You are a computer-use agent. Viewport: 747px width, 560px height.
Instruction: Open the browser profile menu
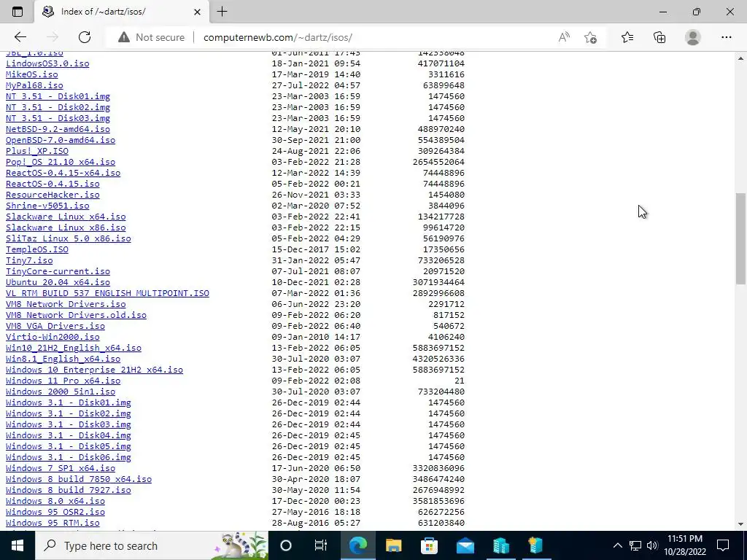click(x=693, y=37)
